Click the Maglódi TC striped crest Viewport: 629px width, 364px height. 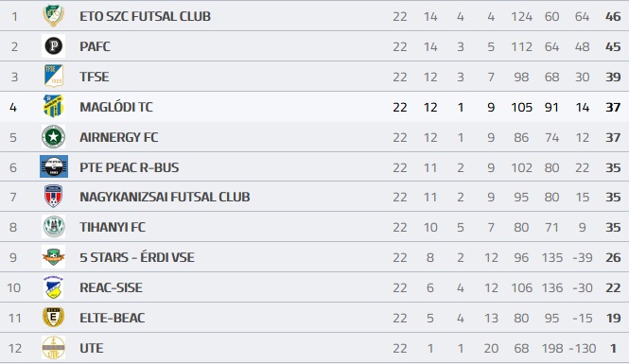pos(53,106)
